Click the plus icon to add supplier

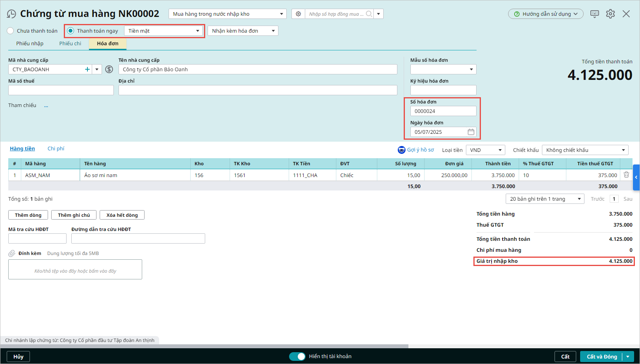click(87, 69)
